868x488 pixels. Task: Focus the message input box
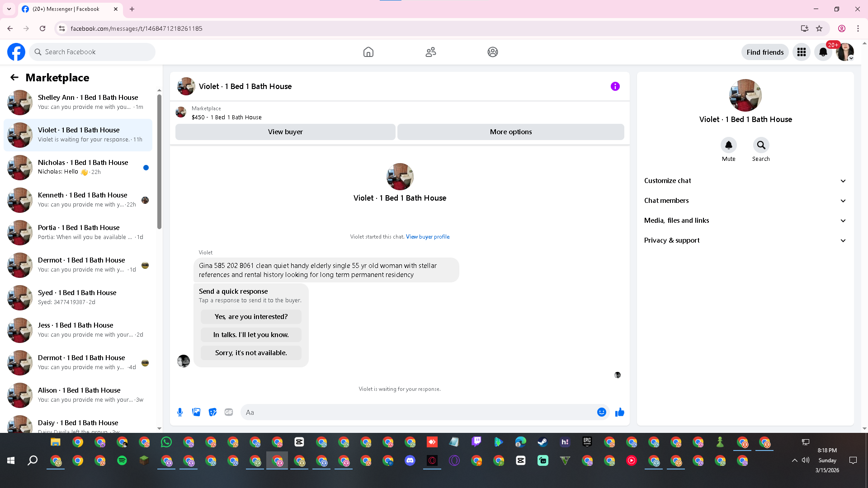(x=420, y=412)
